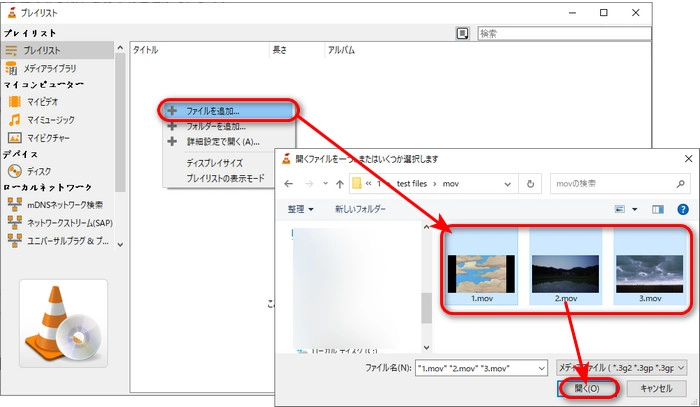
Task: Change the file view layout icon
Action: [x=620, y=209]
